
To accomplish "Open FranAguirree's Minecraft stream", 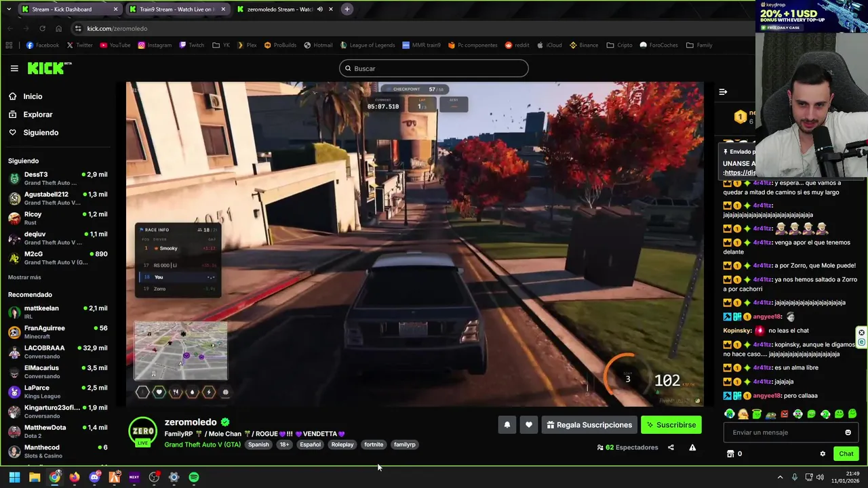I will (58, 332).
